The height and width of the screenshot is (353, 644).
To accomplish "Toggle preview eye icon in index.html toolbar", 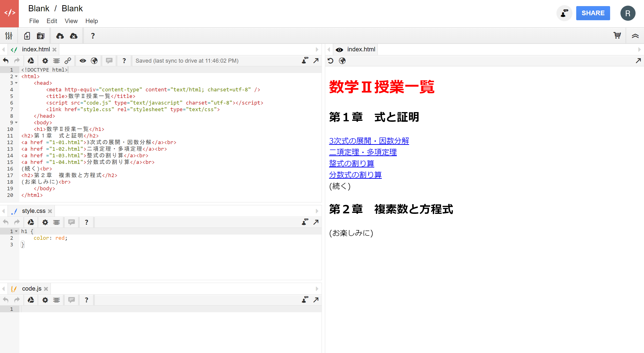I will pyautogui.click(x=83, y=61).
